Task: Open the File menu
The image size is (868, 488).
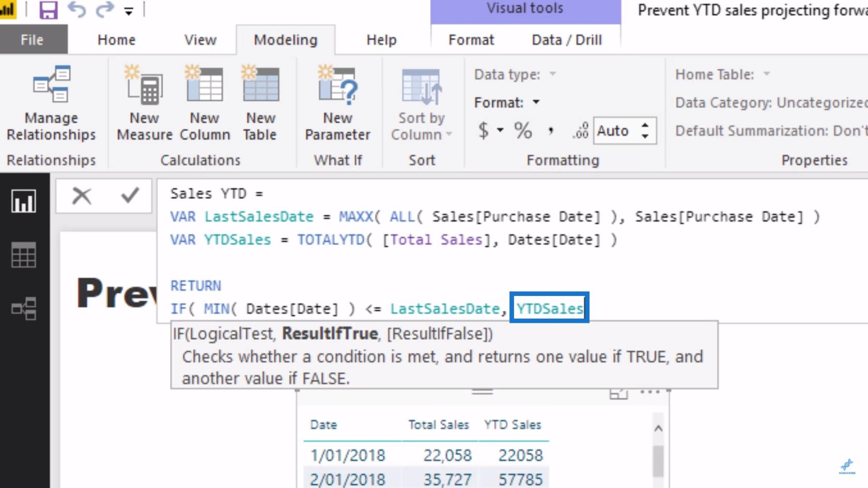Action: pos(33,40)
